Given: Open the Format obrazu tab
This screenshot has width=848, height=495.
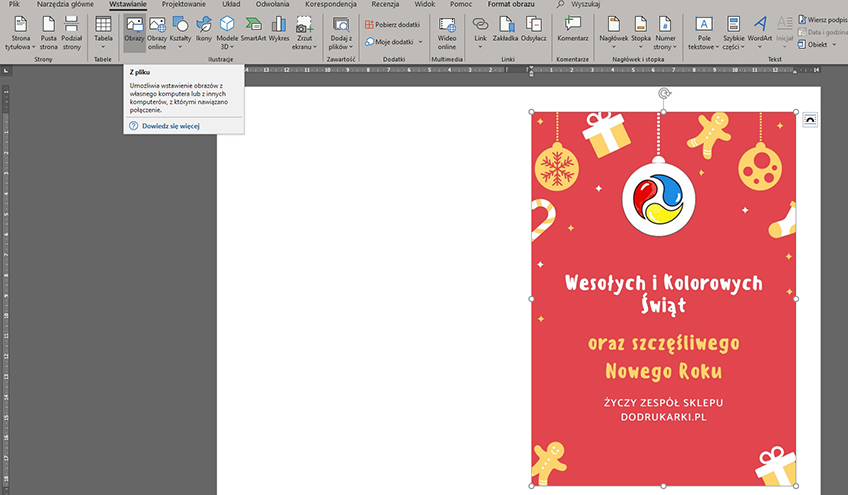Looking at the screenshot, I should click(x=511, y=4).
